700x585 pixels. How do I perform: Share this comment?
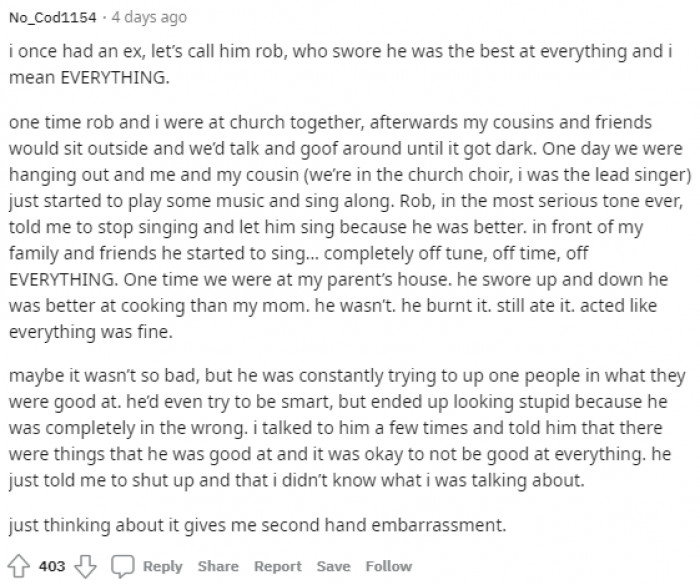tap(220, 566)
